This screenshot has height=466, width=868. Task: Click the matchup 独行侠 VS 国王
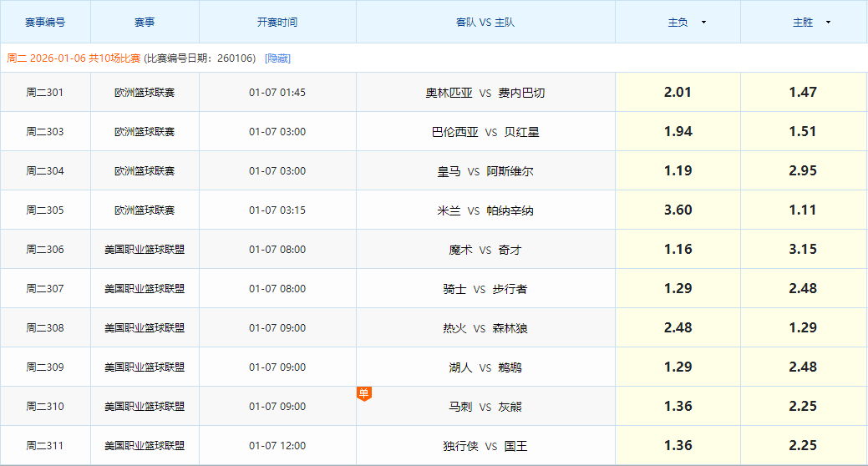pyautogui.click(x=485, y=447)
